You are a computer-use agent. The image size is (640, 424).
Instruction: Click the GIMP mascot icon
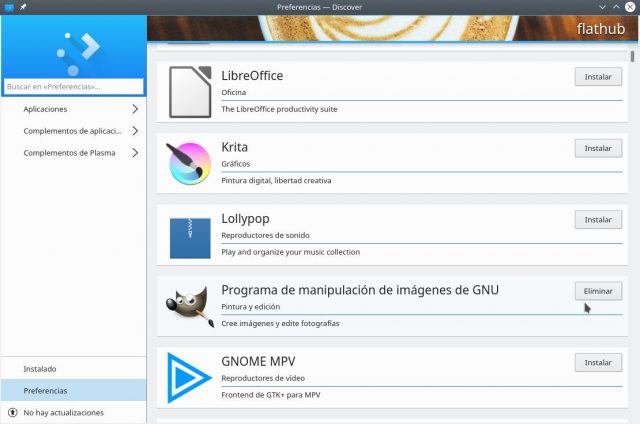click(x=190, y=307)
